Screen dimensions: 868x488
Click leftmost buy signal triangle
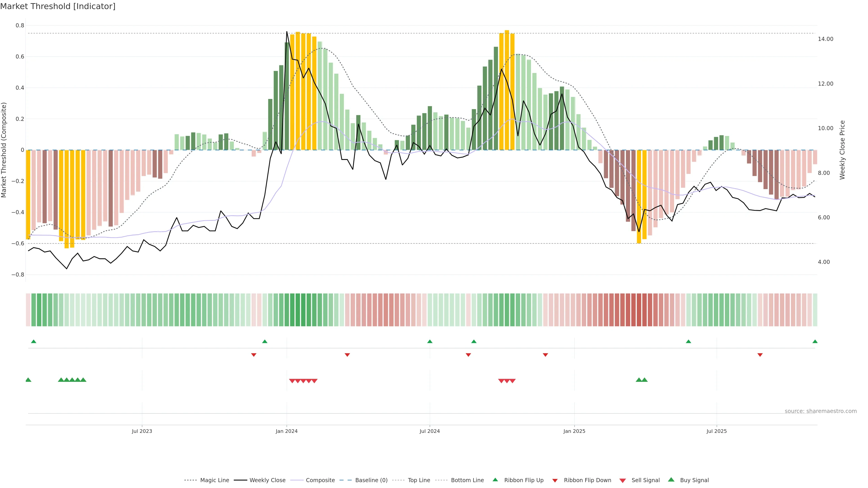coord(28,380)
